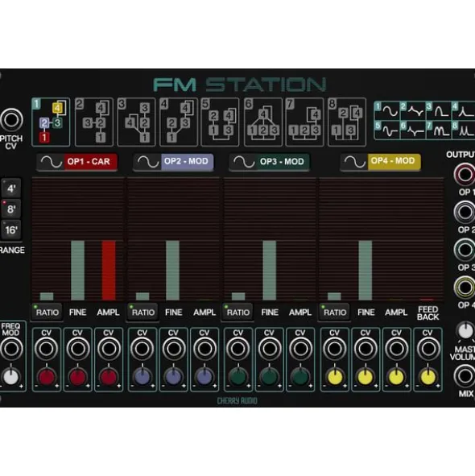Click the first red OP1 CV knob

tap(47, 377)
